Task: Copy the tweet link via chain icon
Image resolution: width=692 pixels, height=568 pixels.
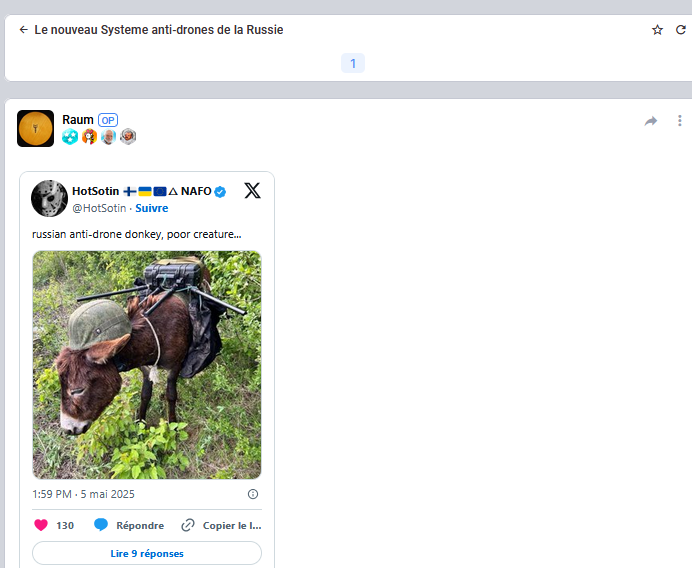Action: 188,525
